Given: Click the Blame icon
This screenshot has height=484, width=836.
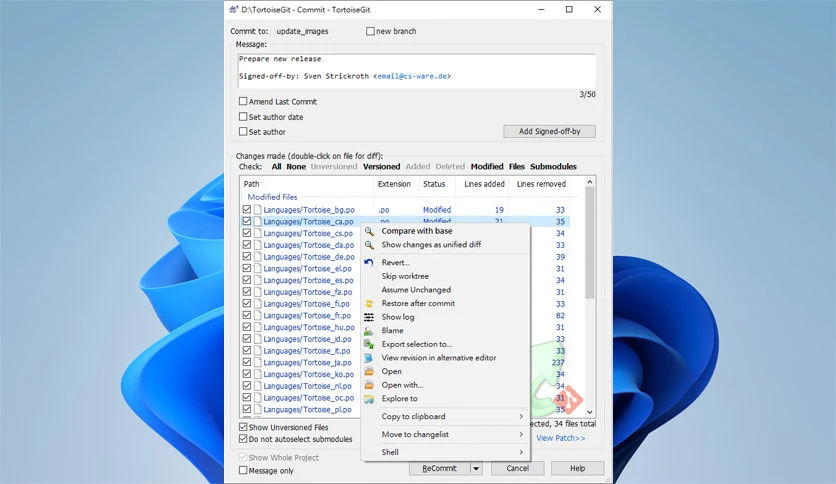Looking at the screenshot, I should point(369,330).
